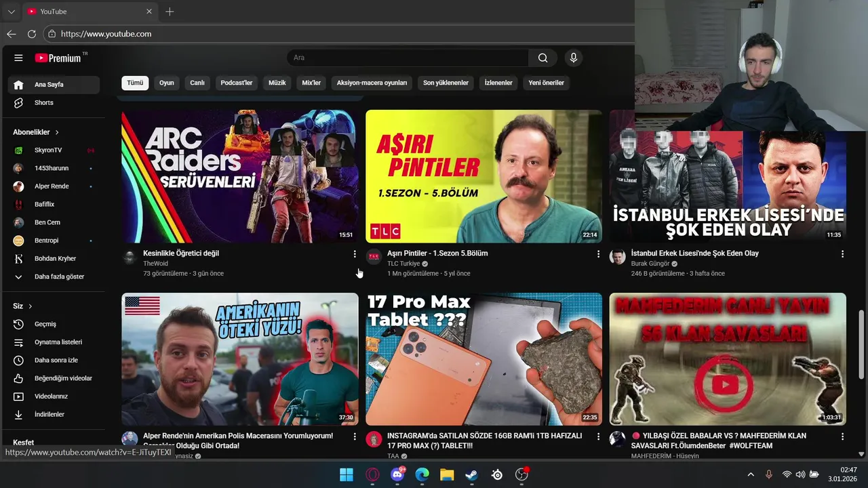Select the Müzik filter chip
The width and height of the screenshot is (868, 488).
click(x=277, y=83)
